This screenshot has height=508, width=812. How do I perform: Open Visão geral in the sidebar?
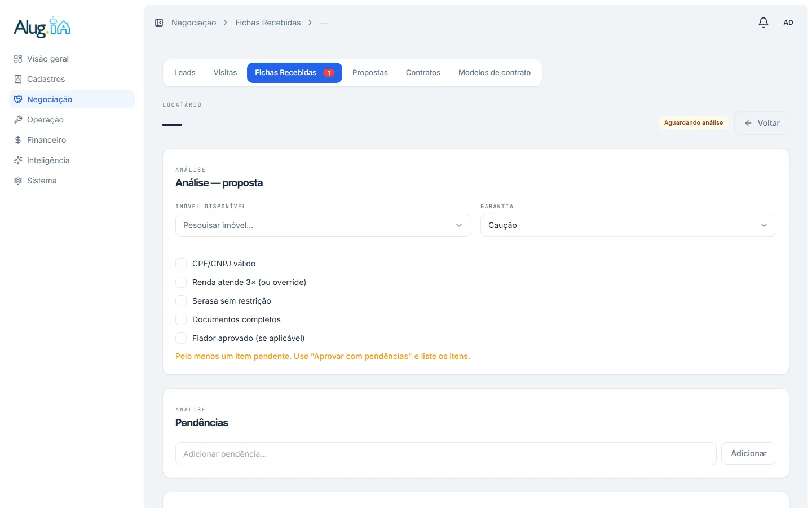pos(72,59)
